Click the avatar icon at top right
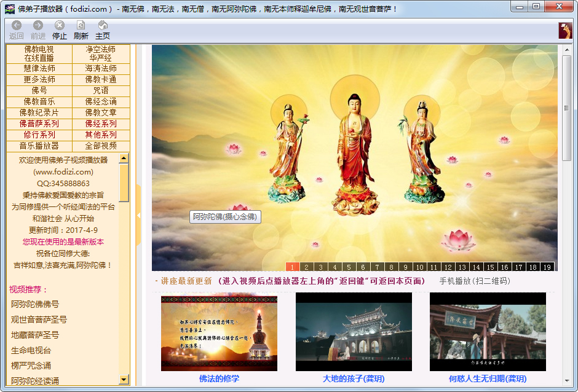Viewport: 578px width, 392px height. [565, 31]
